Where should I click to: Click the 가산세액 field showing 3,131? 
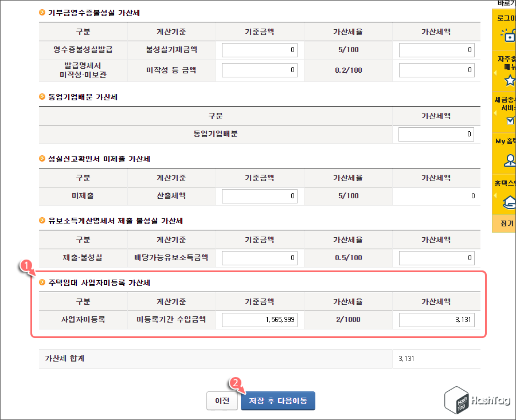436,320
